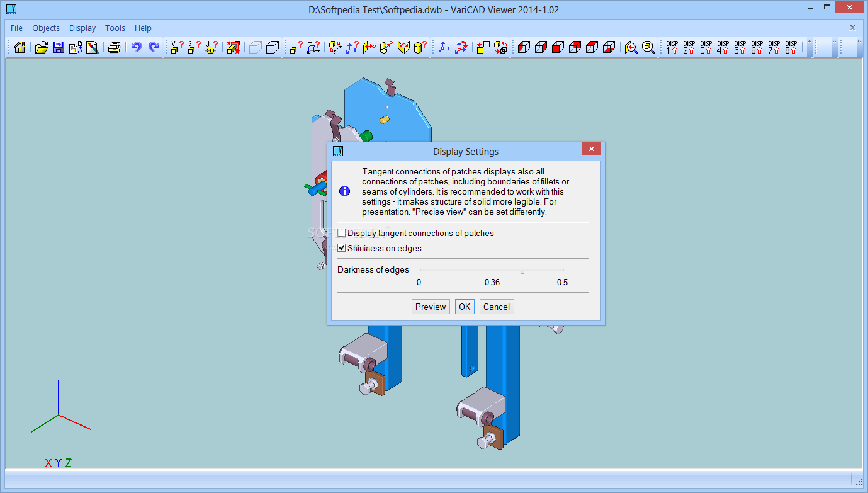Click the blue info icon in dialog
Viewport: 868px width, 493px height.
(344, 191)
